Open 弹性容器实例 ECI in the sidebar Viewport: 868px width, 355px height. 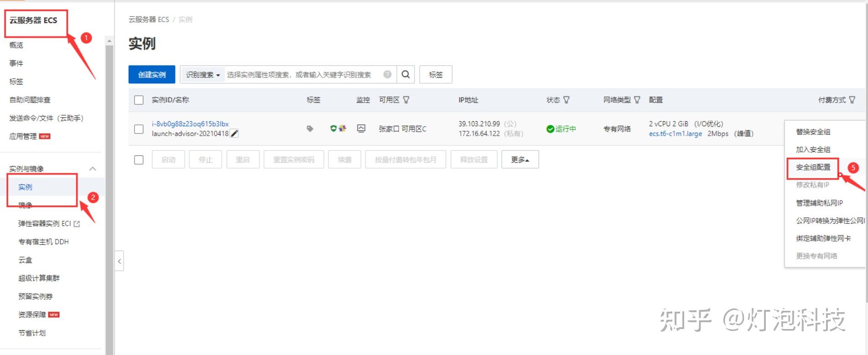45,223
